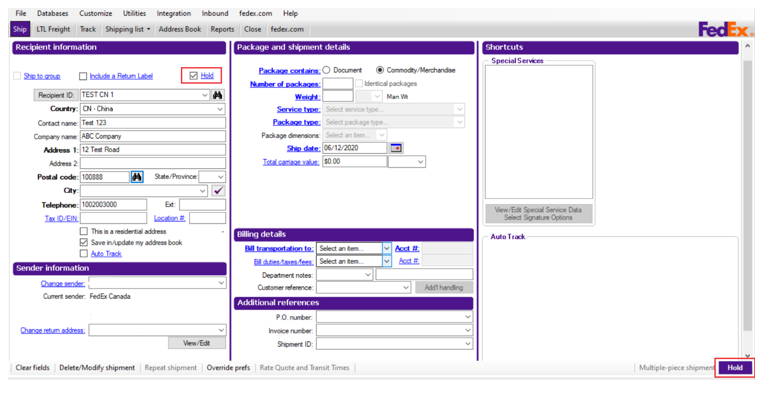The height and width of the screenshot is (396, 770).
Task: Uncheck the Hold checkbox
Action: [193, 76]
